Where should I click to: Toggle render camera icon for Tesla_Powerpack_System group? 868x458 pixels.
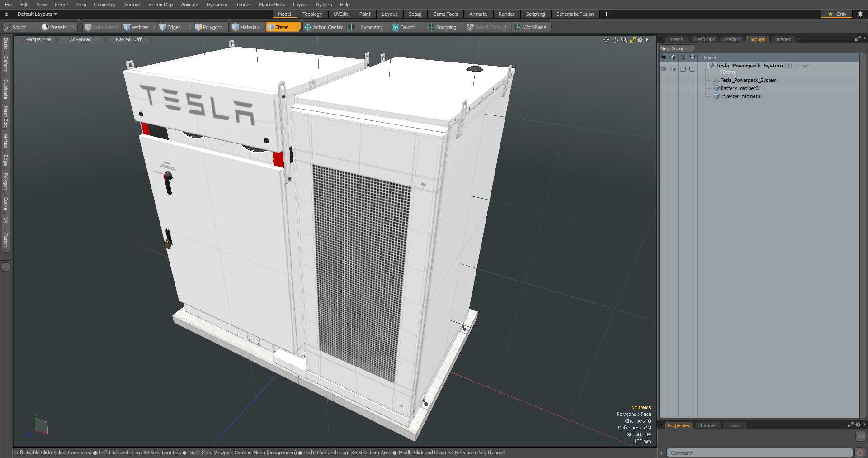(674, 69)
